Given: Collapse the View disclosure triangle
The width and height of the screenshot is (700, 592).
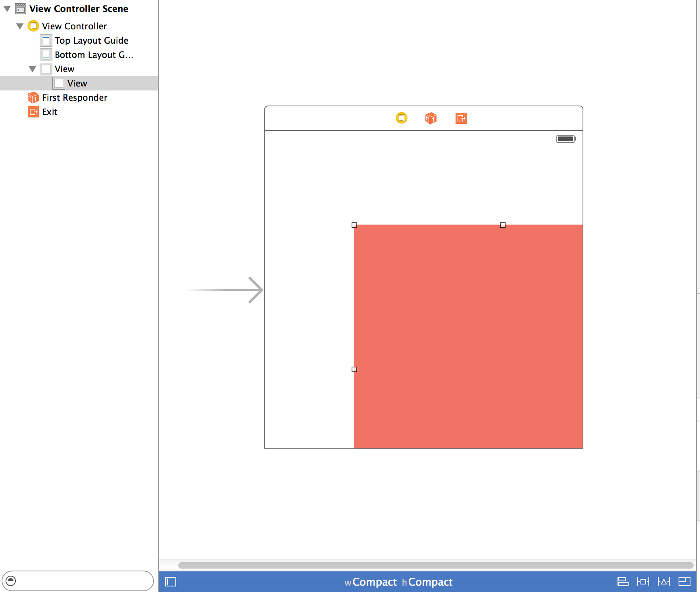Looking at the screenshot, I should (33, 69).
